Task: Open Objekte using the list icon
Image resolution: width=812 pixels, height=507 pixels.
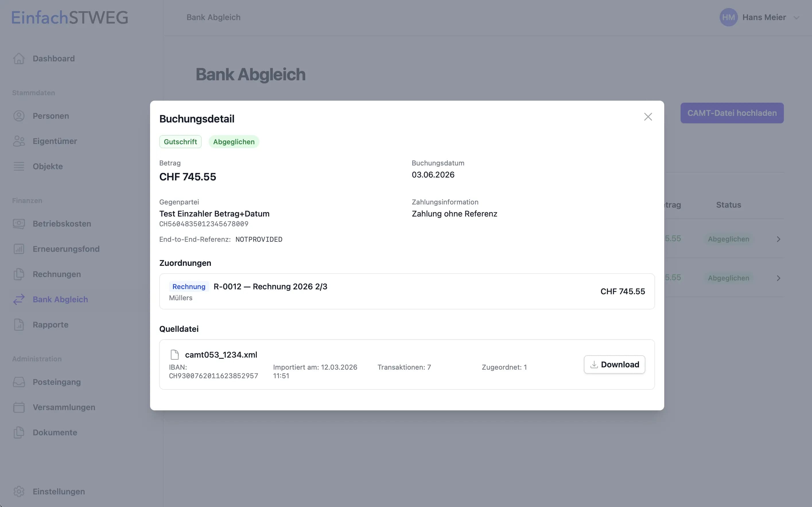Action: point(19,166)
